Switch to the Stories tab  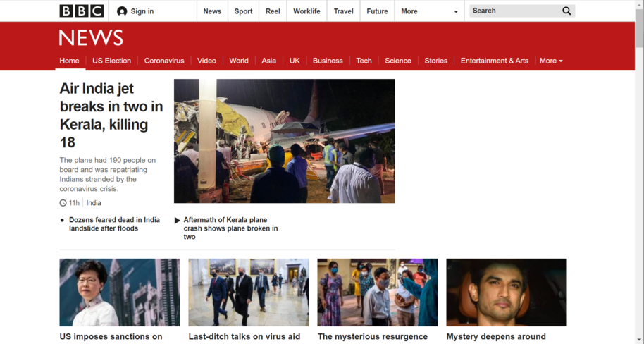(x=435, y=61)
